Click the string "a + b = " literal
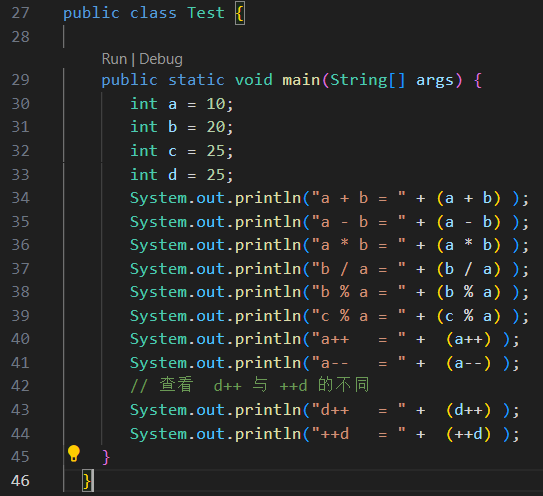Viewport: 543px width, 496px height. (358, 198)
